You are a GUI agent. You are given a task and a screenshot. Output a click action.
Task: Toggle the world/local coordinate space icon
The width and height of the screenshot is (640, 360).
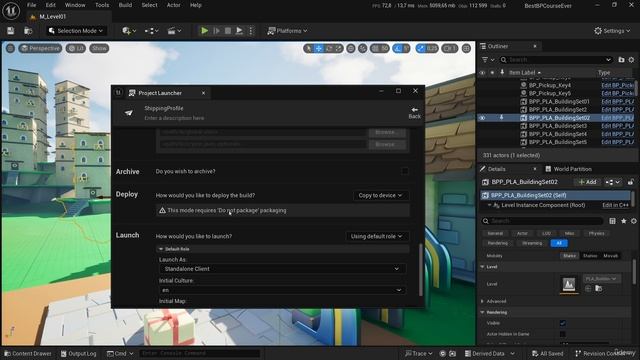(351, 49)
